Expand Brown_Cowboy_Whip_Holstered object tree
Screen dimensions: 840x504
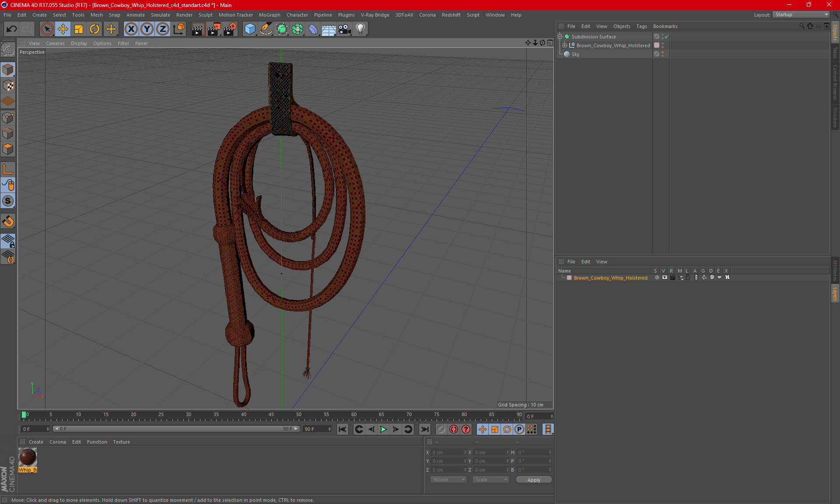coord(564,45)
